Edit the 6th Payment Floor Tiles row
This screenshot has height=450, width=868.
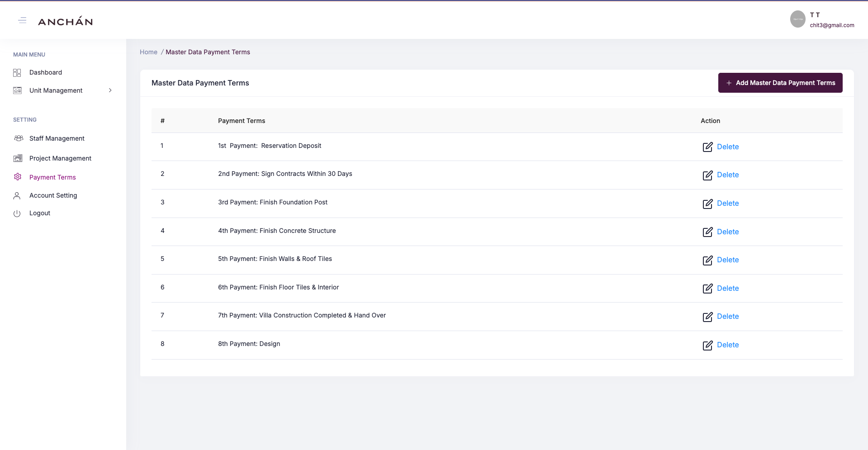click(707, 289)
